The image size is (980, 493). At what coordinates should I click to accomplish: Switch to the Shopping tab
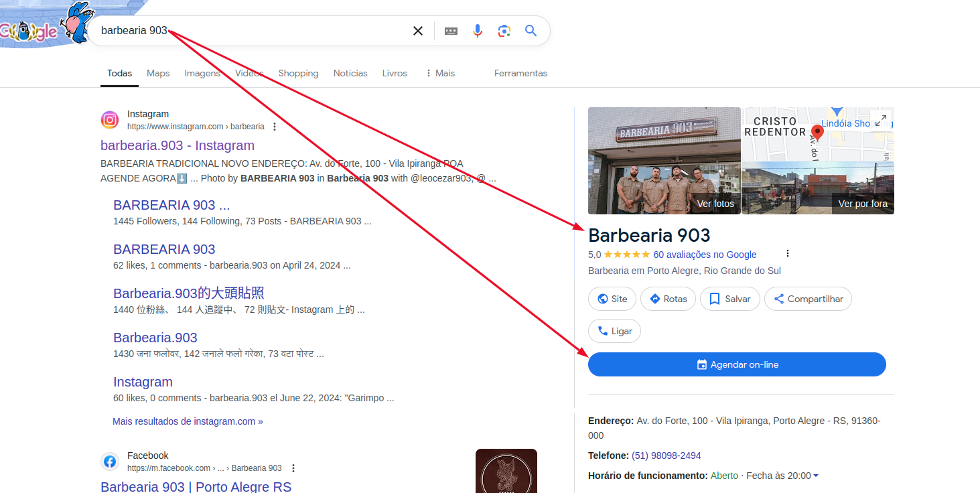[x=298, y=73]
